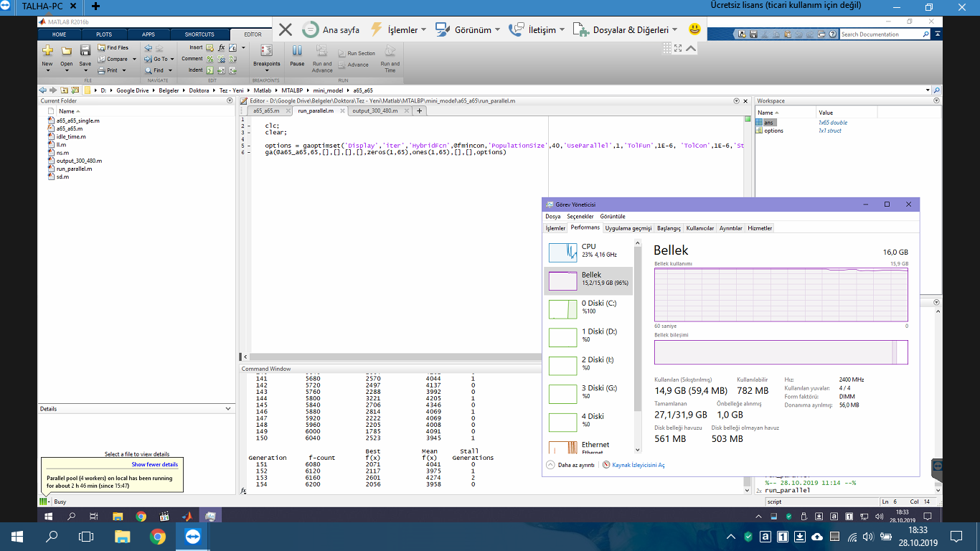Click Show fewer details link
The width and height of the screenshot is (980, 551).
tap(154, 465)
